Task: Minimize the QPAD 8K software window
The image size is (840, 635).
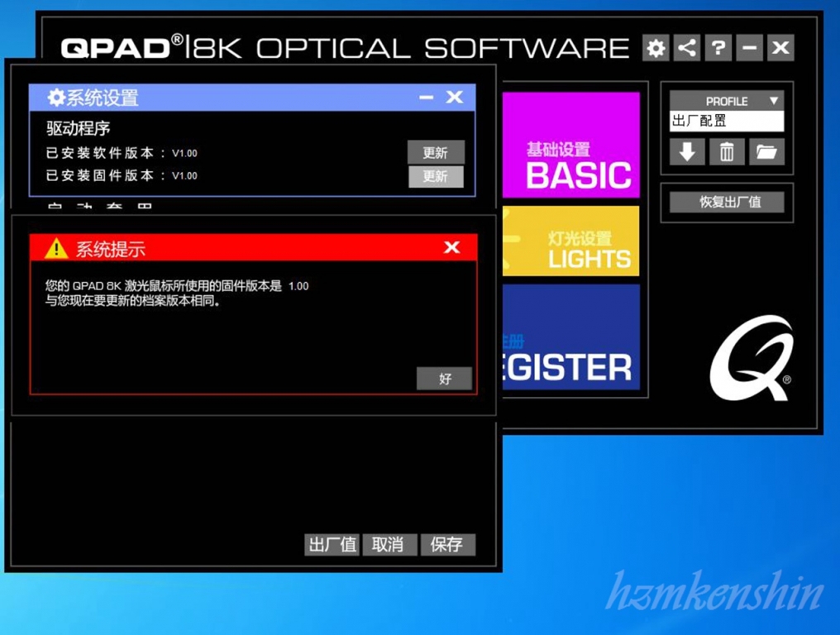Action: 749,48
